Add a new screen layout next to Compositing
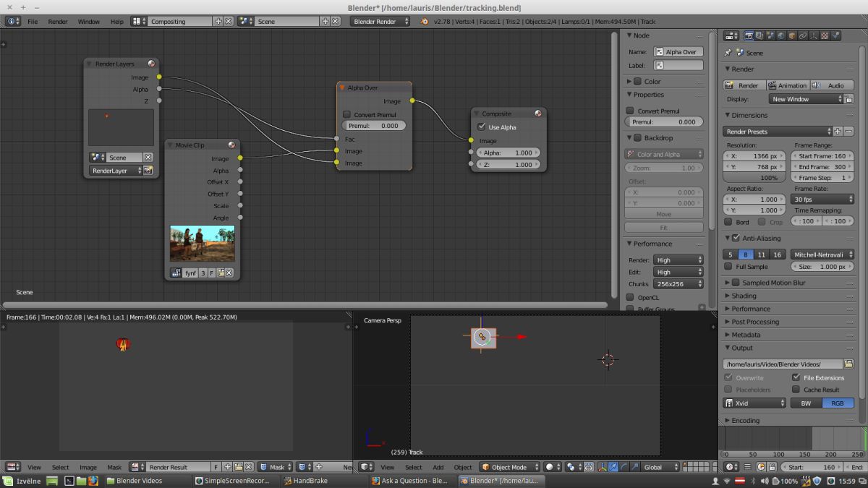Image resolution: width=868 pixels, height=488 pixels. 218,22
